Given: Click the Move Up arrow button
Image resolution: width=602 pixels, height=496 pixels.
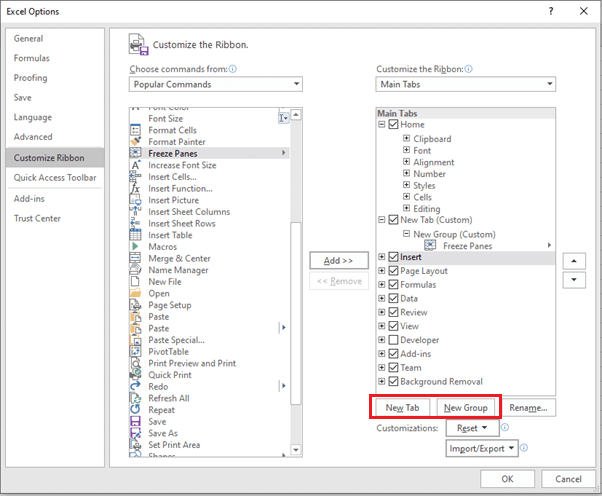Looking at the screenshot, I should tap(574, 261).
